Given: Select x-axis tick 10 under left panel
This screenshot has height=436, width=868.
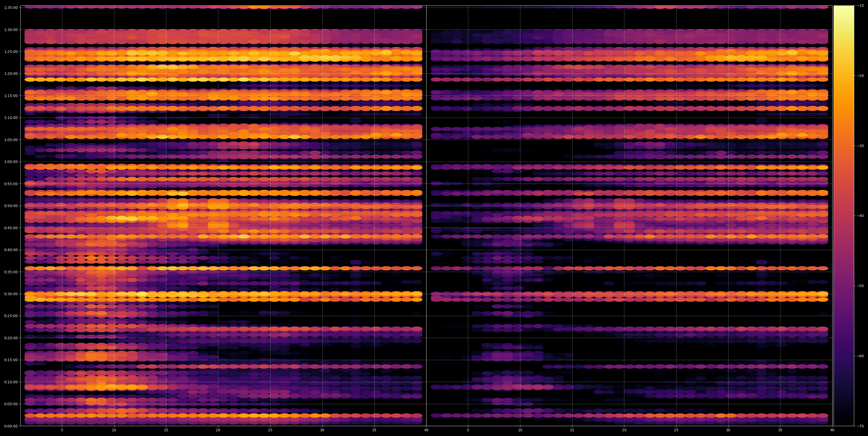Looking at the screenshot, I should (114, 430).
